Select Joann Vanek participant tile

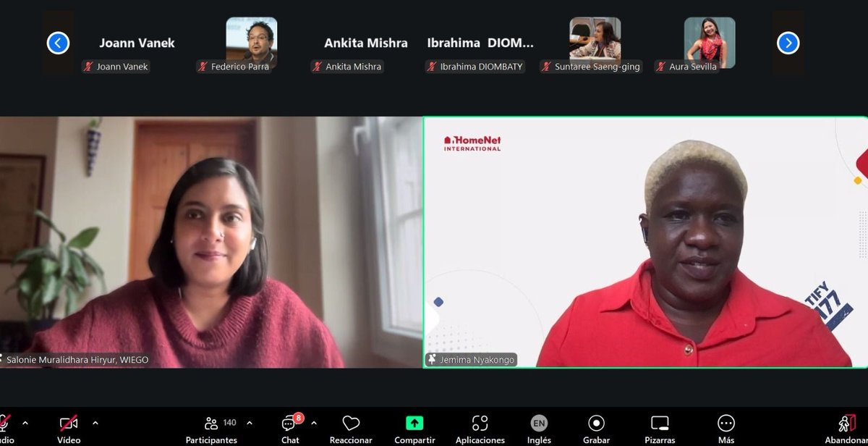[137, 43]
